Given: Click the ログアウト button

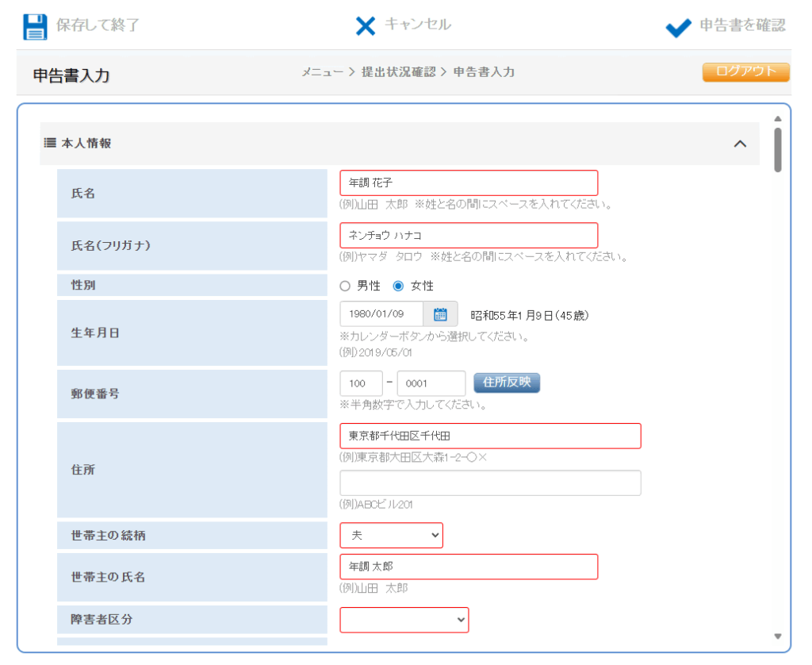Looking at the screenshot, I should pyautogui.click(x=745, y=72).
